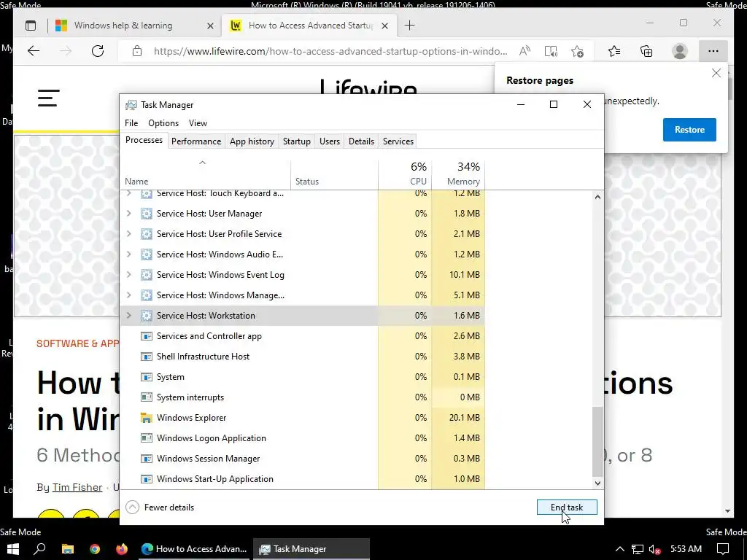This screenshot has width=747, height=560.
Task: Open taskbar Search magnifier icon
Action: [40, 549]
